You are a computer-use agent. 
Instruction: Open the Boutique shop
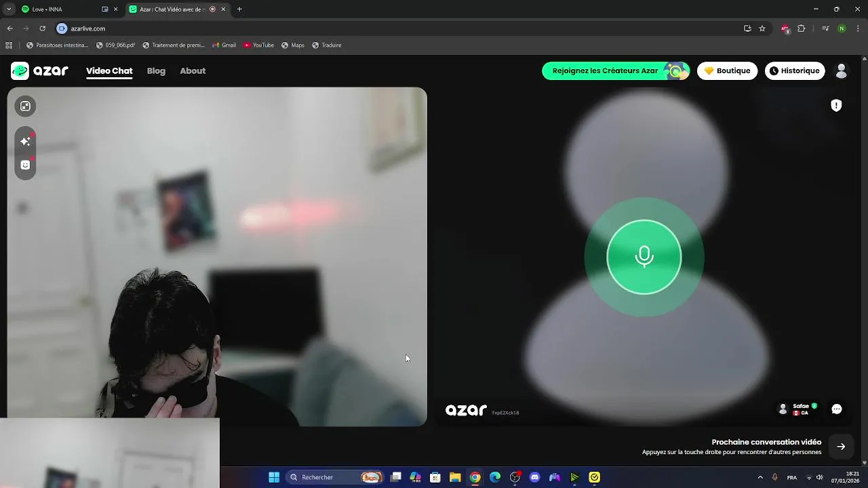pos(727,70)
